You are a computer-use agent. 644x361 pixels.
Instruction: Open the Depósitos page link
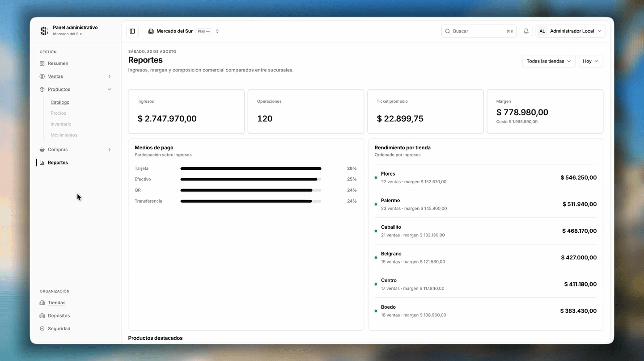tap(59, 316)
